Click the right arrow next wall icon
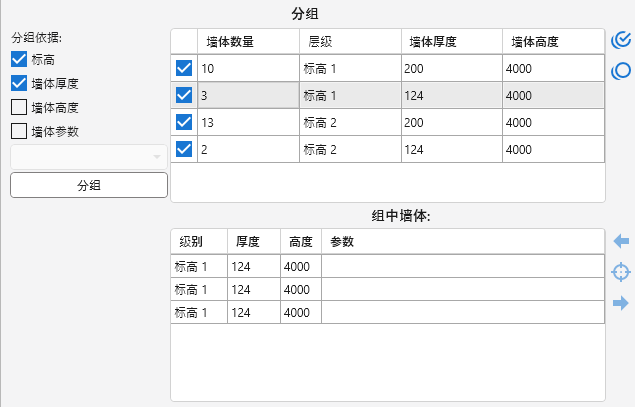 pyautogui.click(x=621, y=303)
